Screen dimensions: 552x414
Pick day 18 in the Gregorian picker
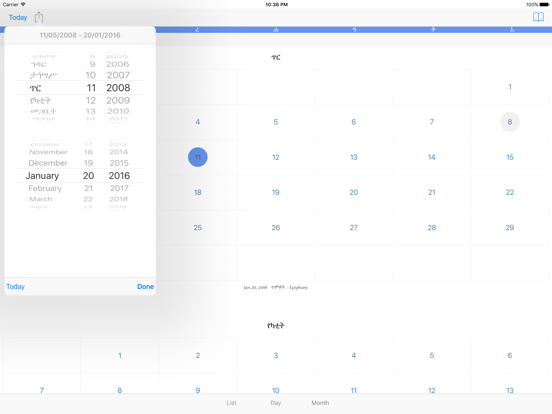click(x=88, y=152)
